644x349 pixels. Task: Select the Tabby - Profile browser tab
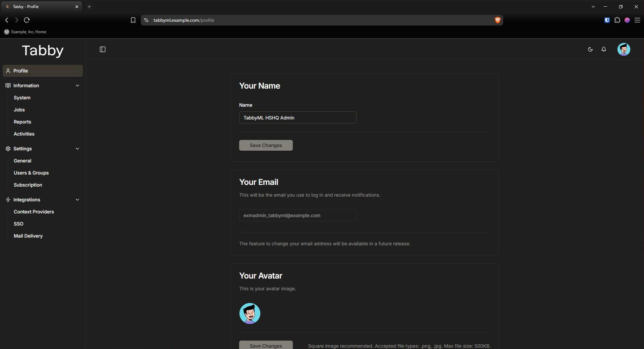(x=42, y=7)
